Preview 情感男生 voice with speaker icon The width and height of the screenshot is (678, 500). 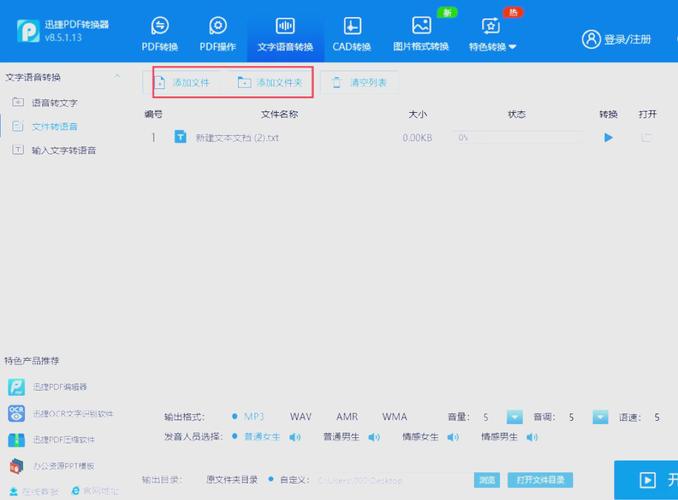532,437
